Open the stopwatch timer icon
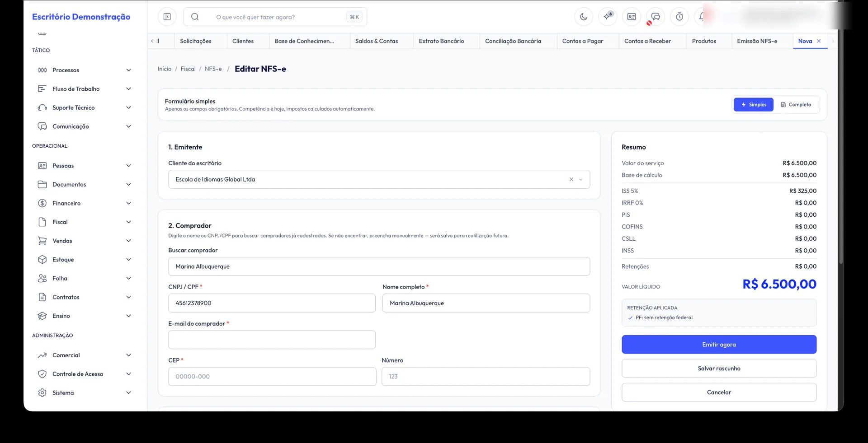Viewport: 868px width, 443px height. [x=679, y=17]
